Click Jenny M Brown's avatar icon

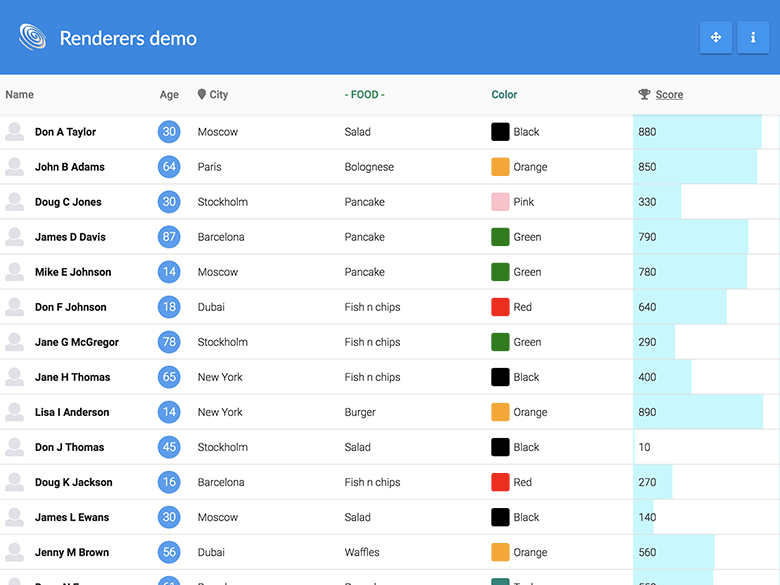click(14, 552)
